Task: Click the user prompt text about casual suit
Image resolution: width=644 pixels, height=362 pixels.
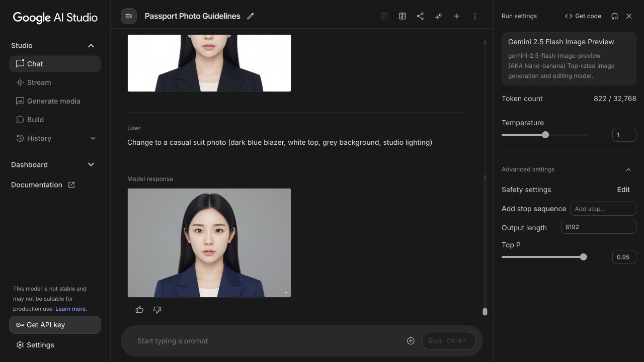Action: coord(280,142)
